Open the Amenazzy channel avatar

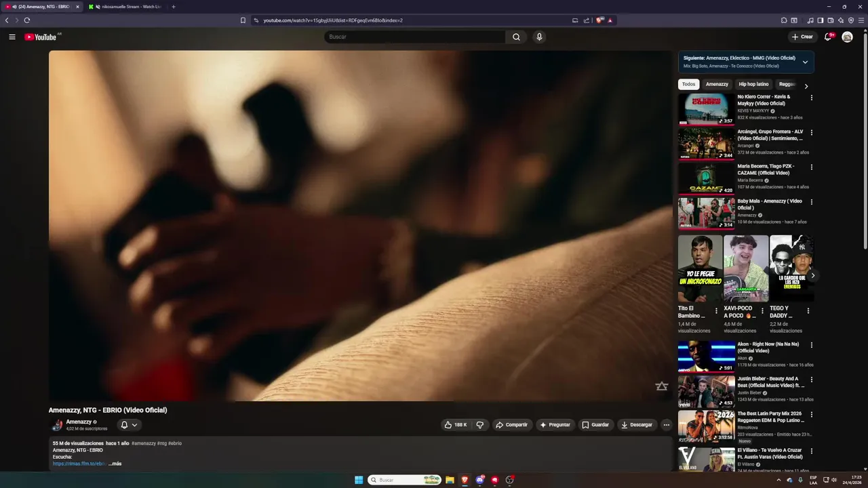[x=58, y=425]
